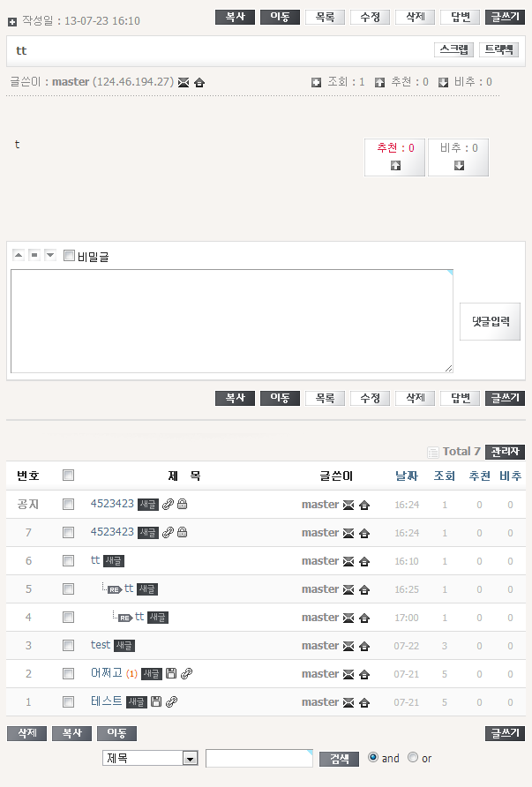Open the 제목 search field dropdown
This screenshot has height=787, width=532.
[150, 758]
